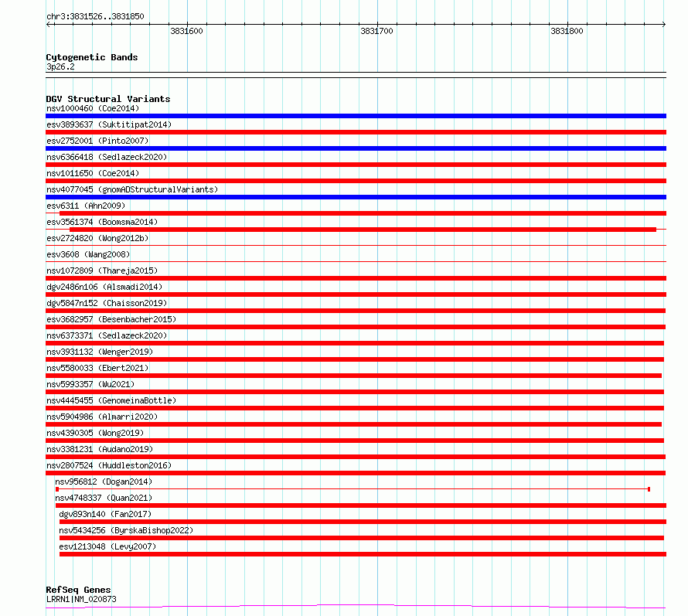Click the 3831600 ruler position label
Image resolution: width=688 pixels, height=616 pixels.
[x=186, y=31]
